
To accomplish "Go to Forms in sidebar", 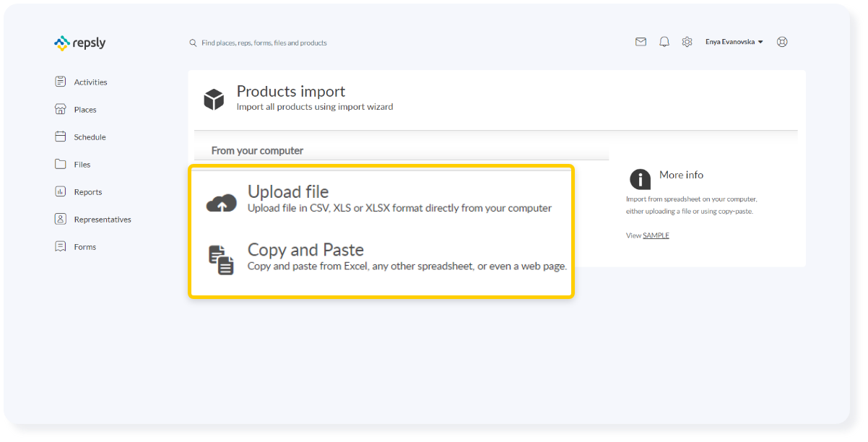I will pos(84,247).
